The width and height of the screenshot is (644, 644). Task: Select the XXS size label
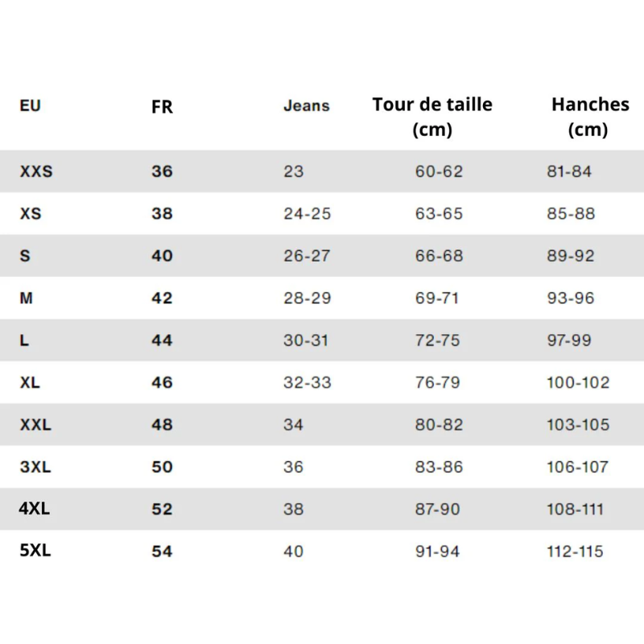[x=36, y=171]
